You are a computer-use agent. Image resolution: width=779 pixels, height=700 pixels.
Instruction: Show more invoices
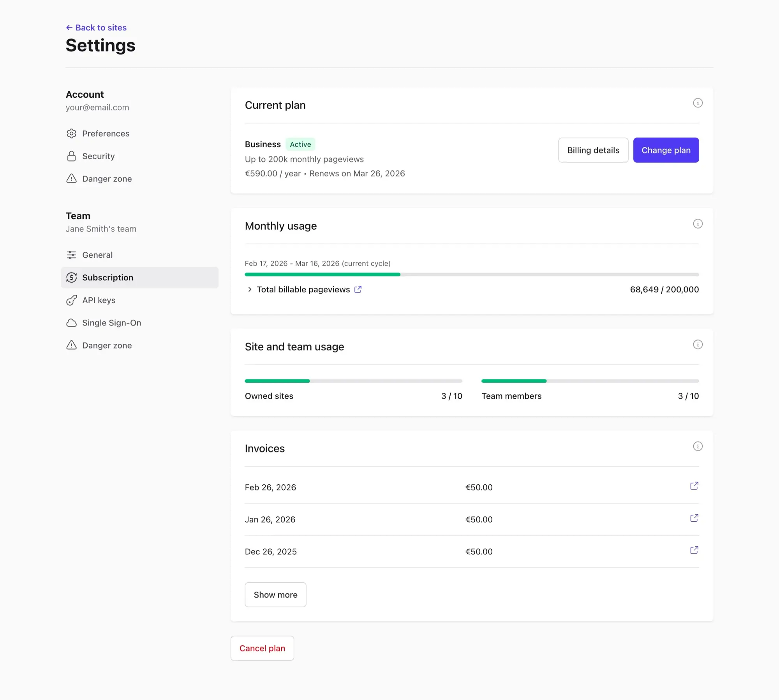pos(275,594)
